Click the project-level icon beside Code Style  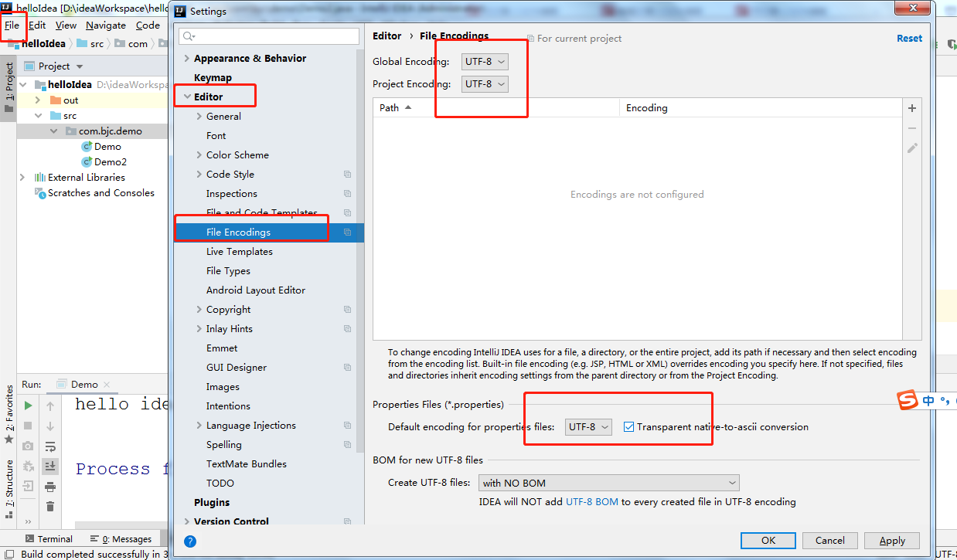[348, 175]
